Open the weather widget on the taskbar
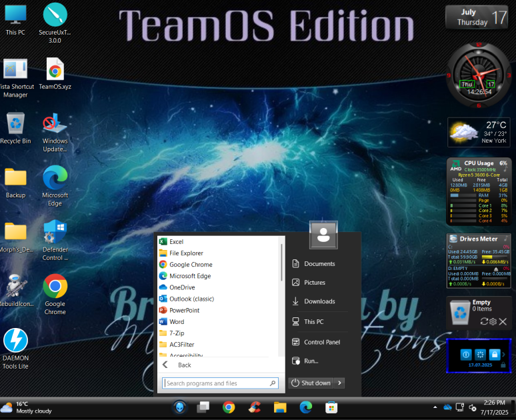This screenshot has width=516, height=420. click(26, 407)
